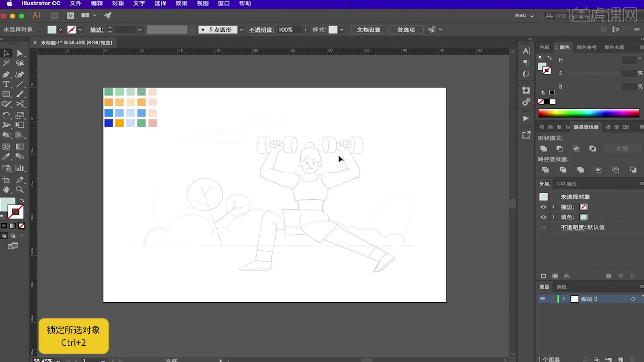Screen dimensions: 644x362
Task: Select the Paintbrush tool
Action: click(20, 94)
